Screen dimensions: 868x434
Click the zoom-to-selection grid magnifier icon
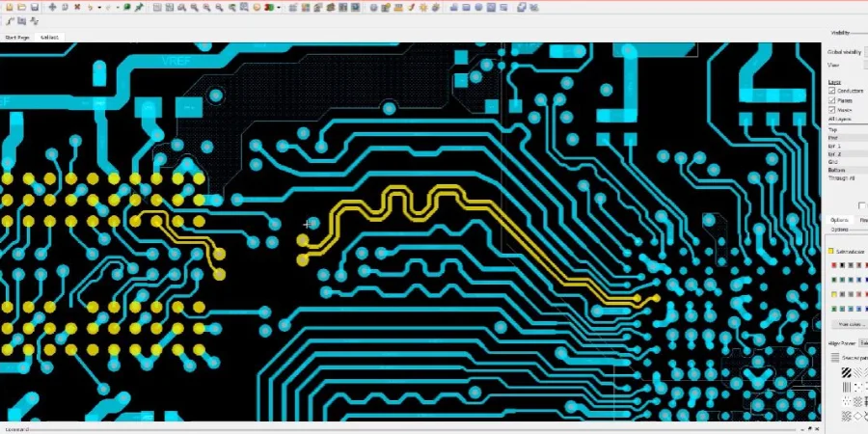pyautogui.click(x=244, y=7)
